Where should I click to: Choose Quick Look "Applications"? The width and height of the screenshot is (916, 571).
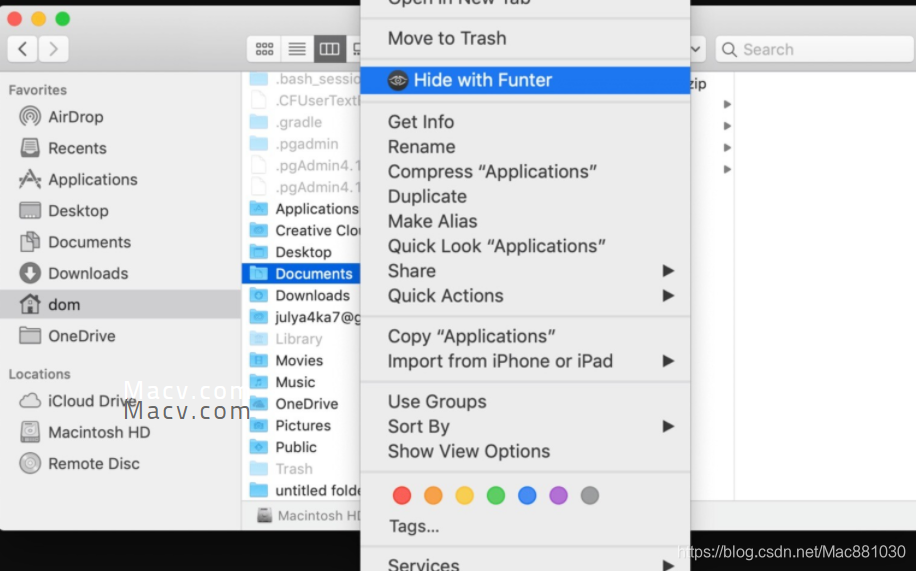[525, 246]
